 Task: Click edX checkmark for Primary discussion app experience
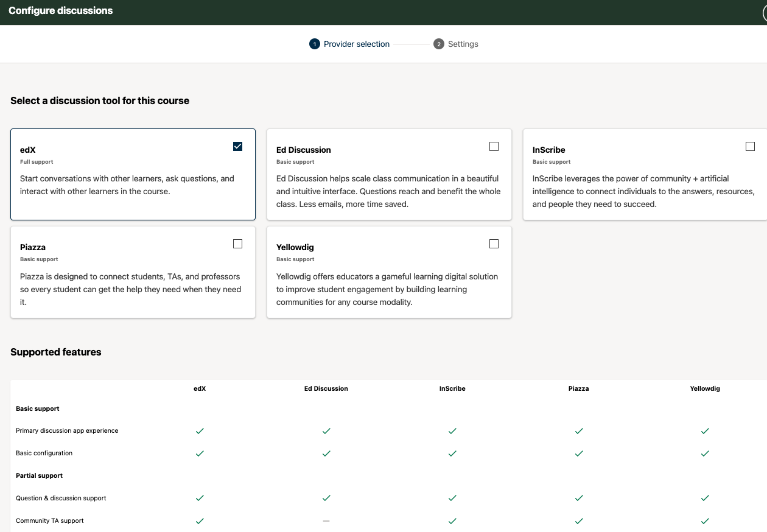pos(200,431)
